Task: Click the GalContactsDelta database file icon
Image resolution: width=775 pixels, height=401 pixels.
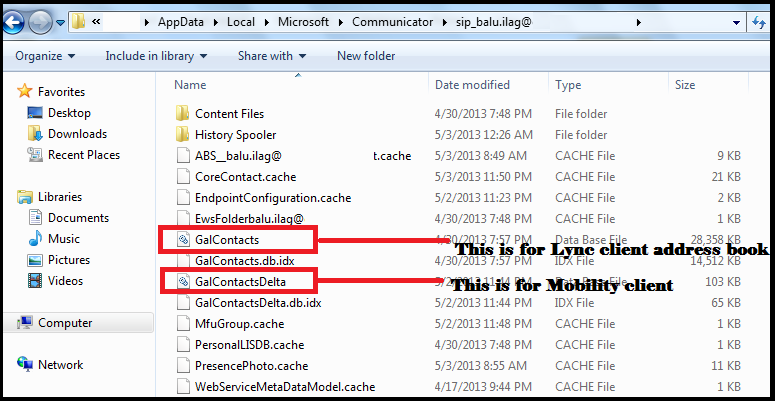Action: 183,282
